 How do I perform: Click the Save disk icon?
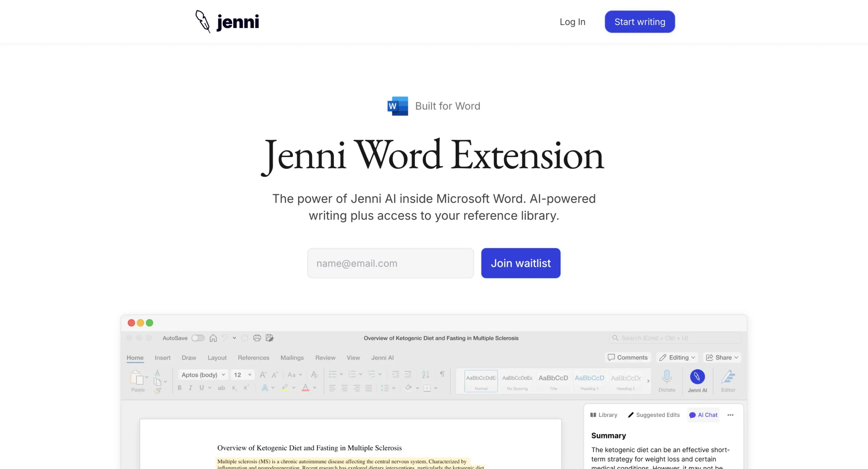click(270, 338)
